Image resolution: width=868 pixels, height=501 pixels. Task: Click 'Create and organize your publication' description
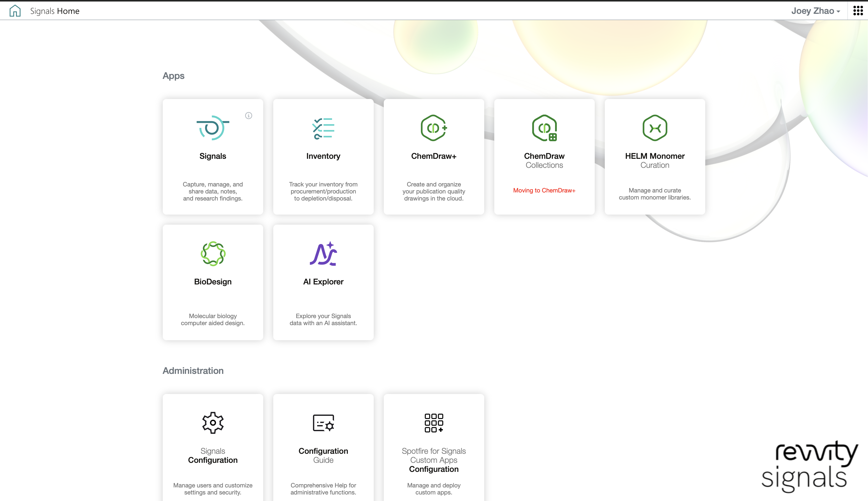tap(434, 191)
